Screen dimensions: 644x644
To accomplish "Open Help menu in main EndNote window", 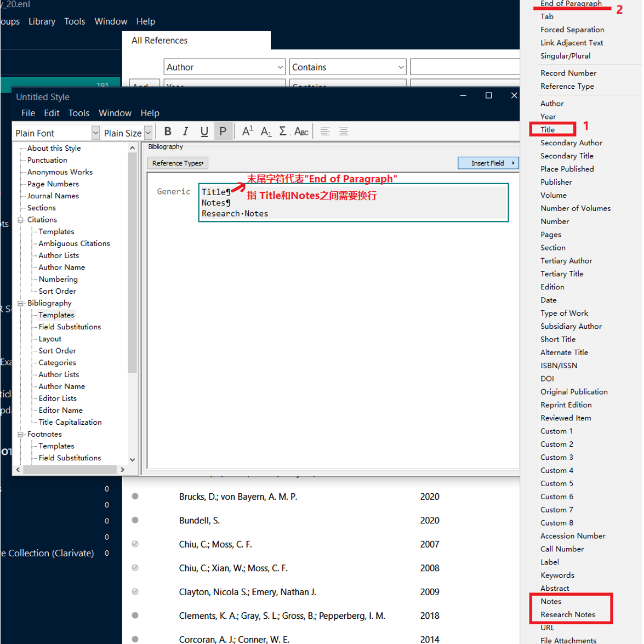I will pos(146,21).
